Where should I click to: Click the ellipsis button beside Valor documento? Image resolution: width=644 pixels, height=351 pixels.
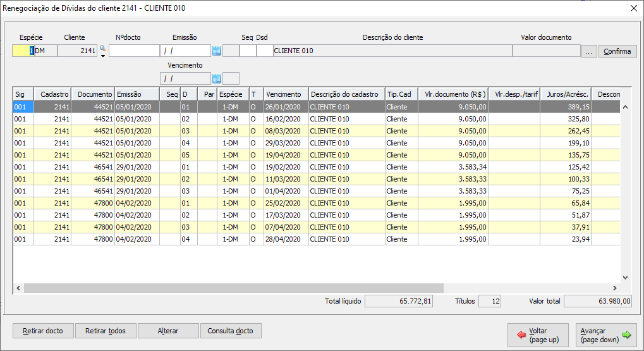click(x=588, y=51)
